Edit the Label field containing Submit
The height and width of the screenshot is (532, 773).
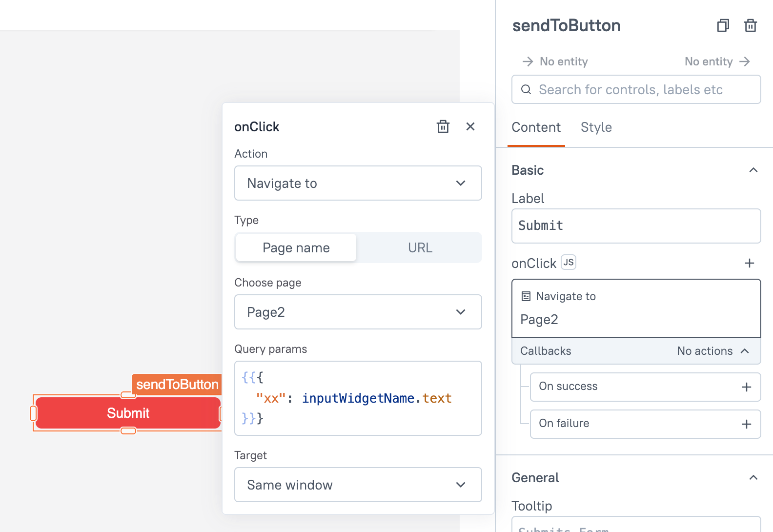[x=636, y=226]
